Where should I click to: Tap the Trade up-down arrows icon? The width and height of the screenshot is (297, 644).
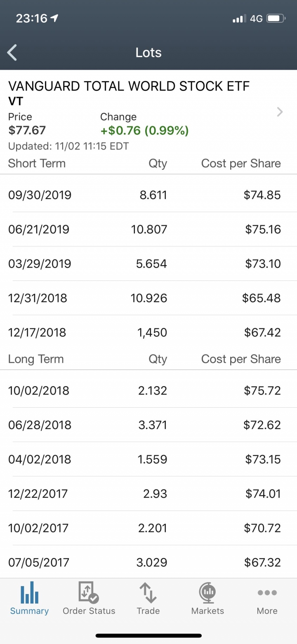pos(148,592)
